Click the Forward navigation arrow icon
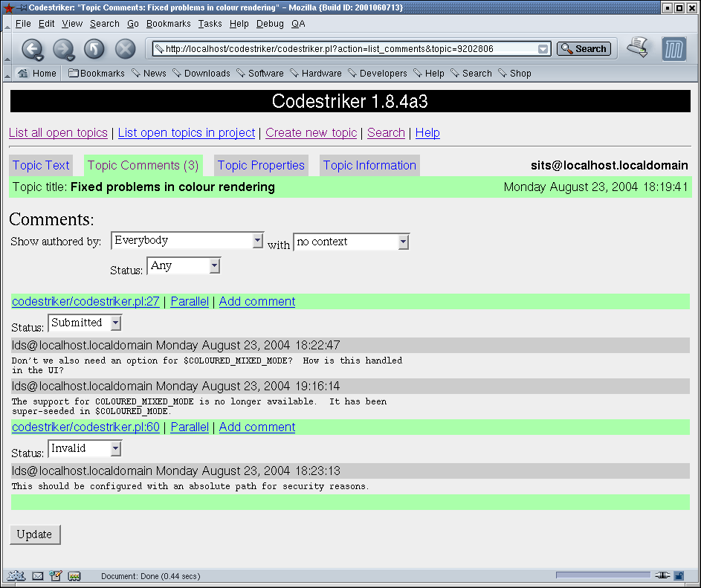This screenshot has height=588, width=701. [63, 49]
